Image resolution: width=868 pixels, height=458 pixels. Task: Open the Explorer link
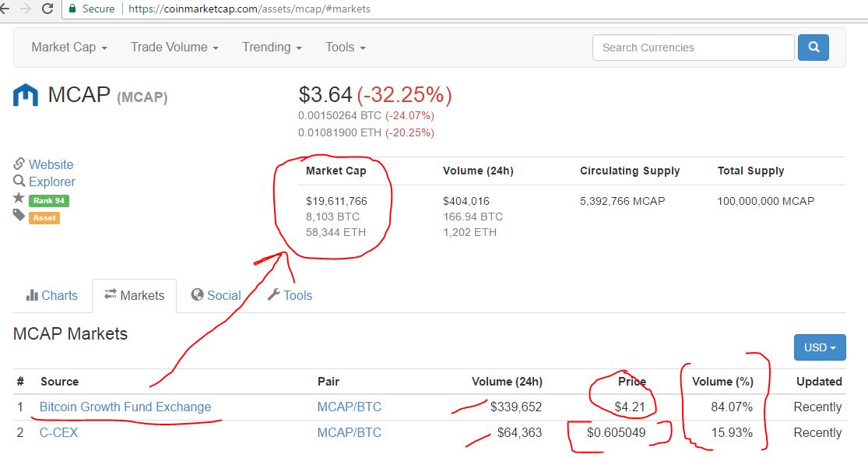point(52,181)
